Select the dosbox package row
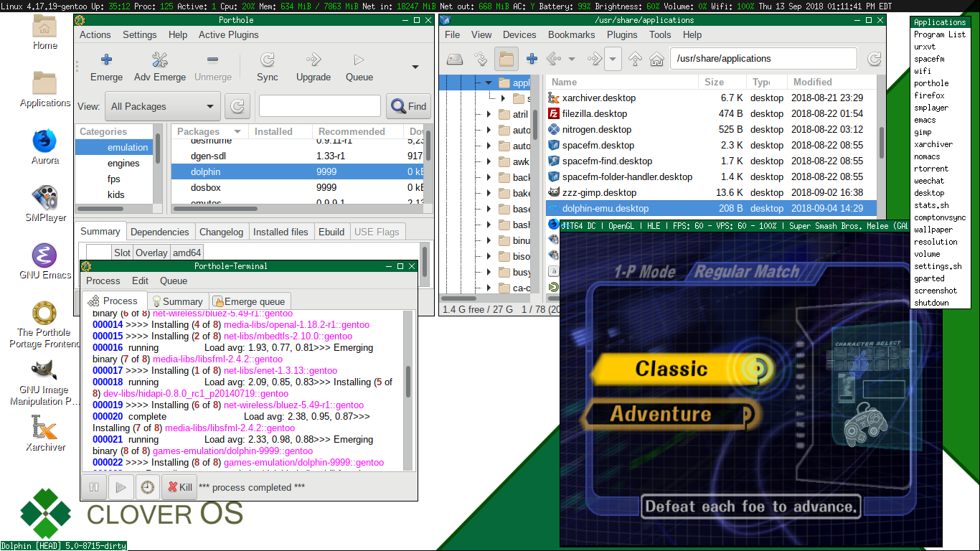980x551 pixels. pyautogui.click(x=296, y=187)
